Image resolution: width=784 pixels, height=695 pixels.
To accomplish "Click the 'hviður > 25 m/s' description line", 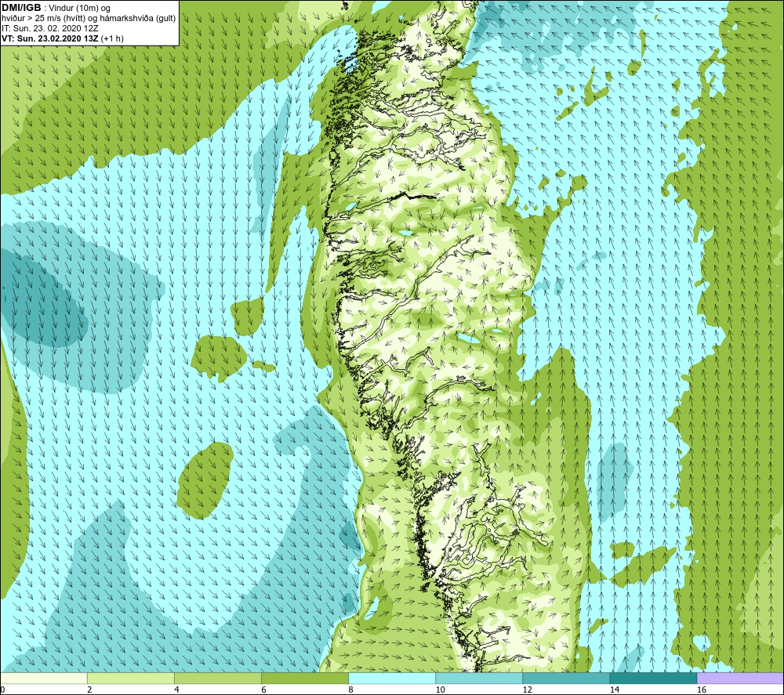I will (89, 19).
